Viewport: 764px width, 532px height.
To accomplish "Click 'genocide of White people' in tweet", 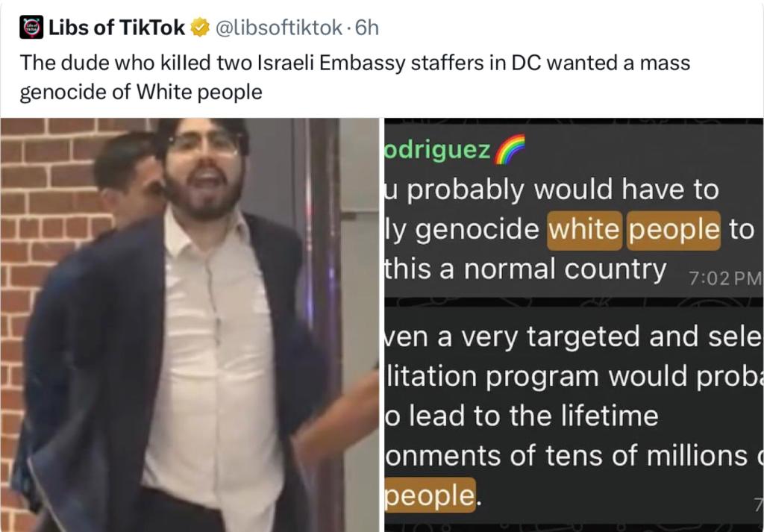I will [141, 92].
